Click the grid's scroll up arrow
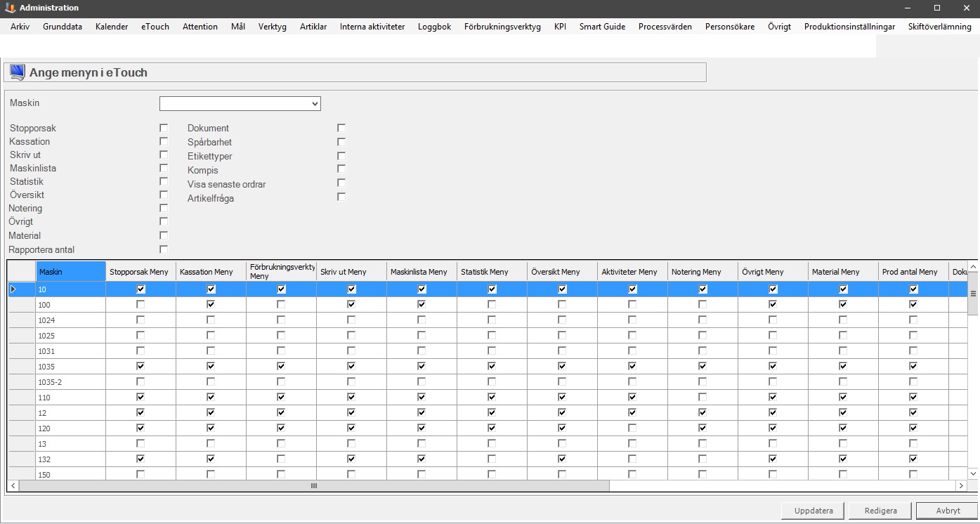The height and width of the screenshot is (524, 980). pos(973,268)
